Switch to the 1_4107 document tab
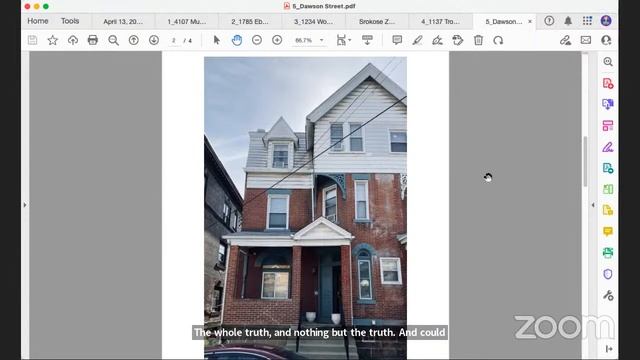This screenshot has height=360, width=640. point(187,21)
